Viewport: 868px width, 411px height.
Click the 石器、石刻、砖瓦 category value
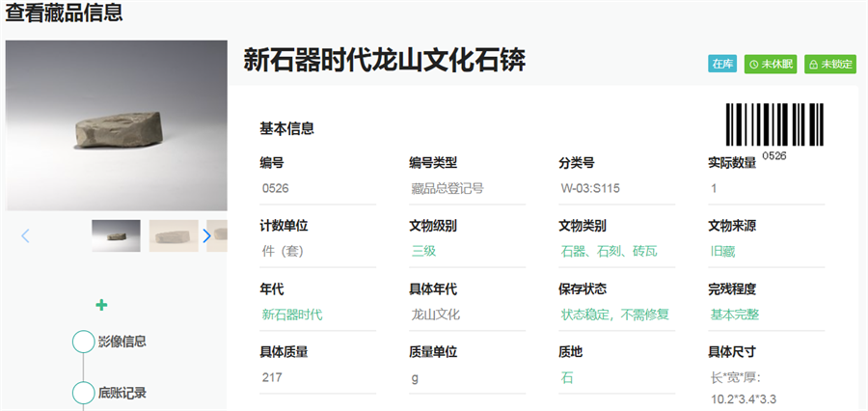pyautogui.click(x=609, y=252)
